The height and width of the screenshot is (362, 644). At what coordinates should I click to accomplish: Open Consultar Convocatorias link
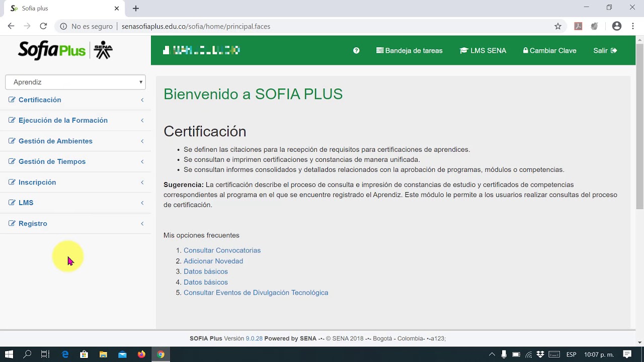click(222, 250)
